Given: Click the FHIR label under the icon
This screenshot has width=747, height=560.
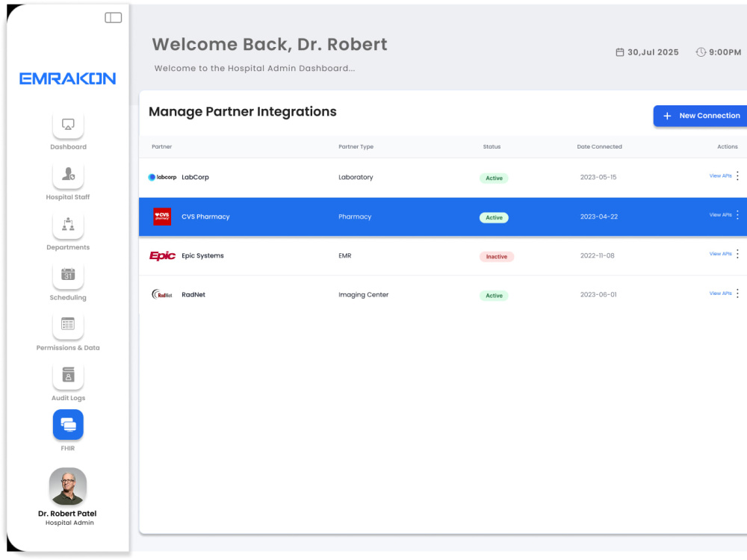Looking at the screenshot, I should (x=68, y=448).
